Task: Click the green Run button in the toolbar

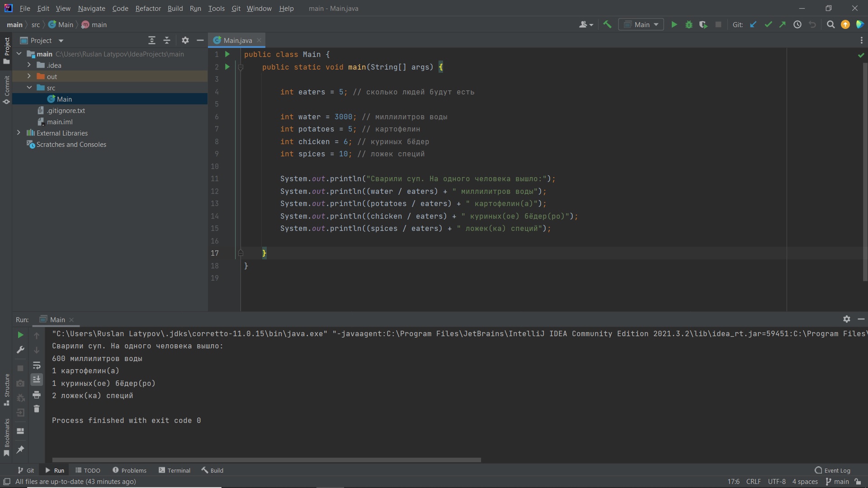Action: pyautogui.click(x=674, y=25)
